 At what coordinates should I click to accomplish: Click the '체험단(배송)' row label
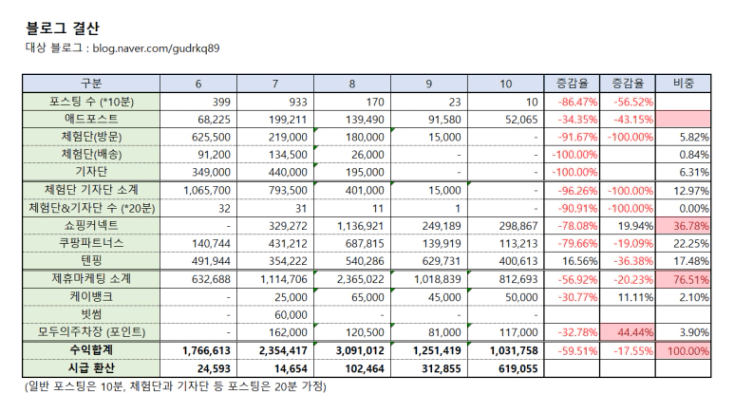(x=91, y=154)
